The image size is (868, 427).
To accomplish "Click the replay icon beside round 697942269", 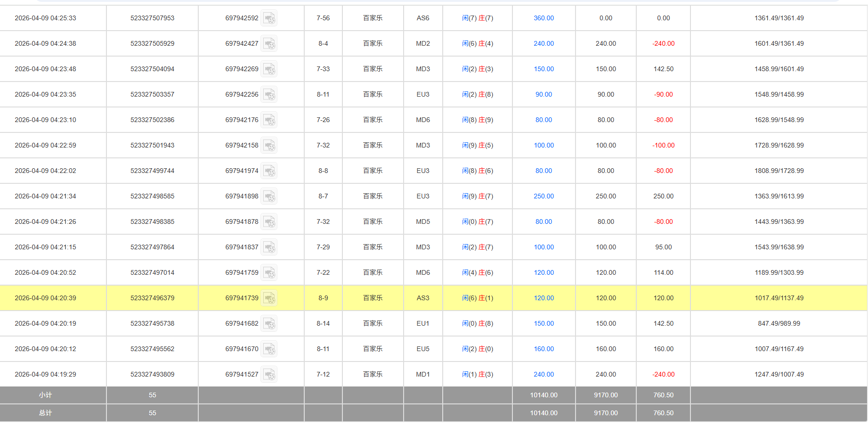I will (269, 69).
